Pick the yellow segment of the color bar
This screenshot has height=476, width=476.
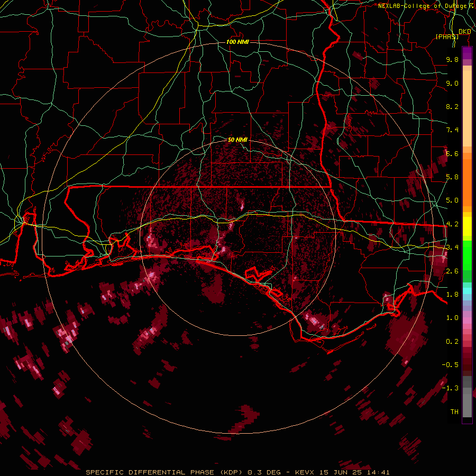point(467,226)
